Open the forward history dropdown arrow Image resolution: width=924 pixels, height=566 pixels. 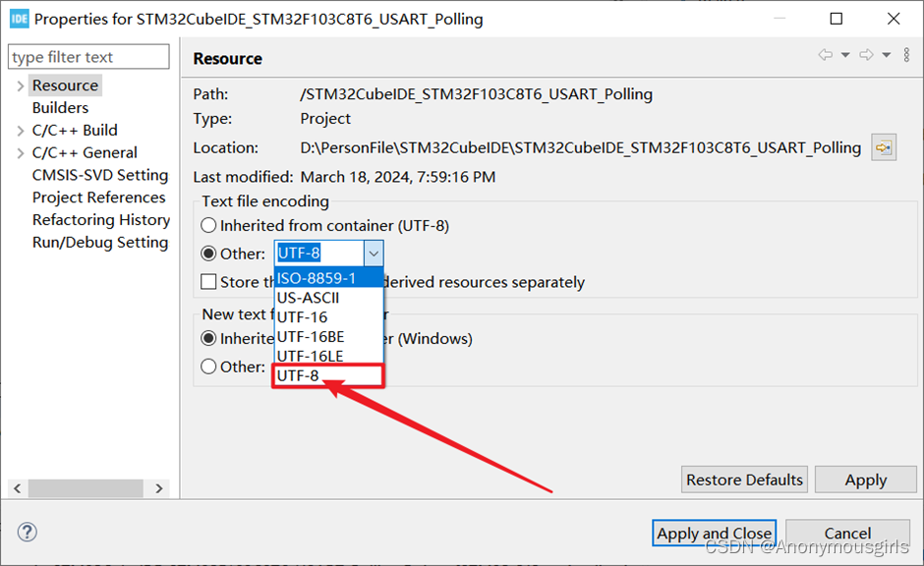pos(887,55)
